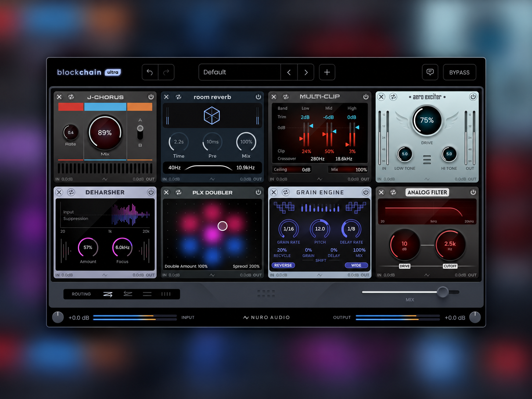Select the four vertical bars routing icon

point(166,294)
